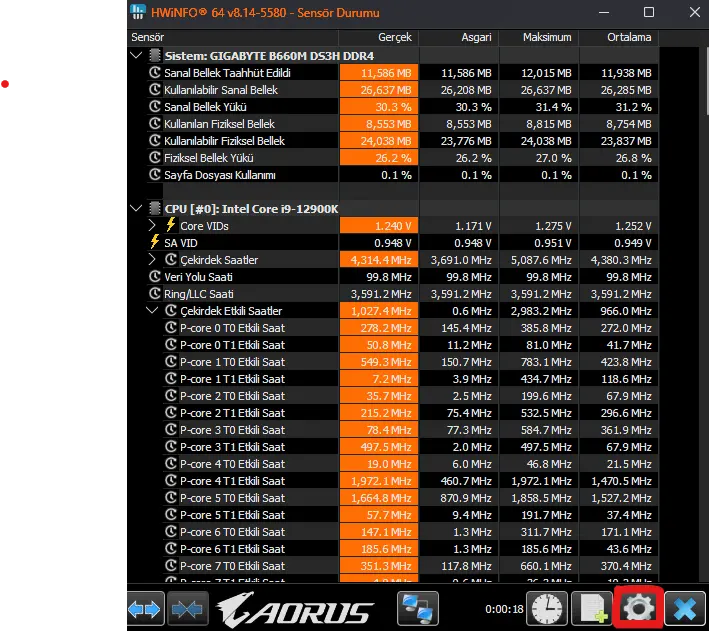
Task: Collapse the CPU Intel Core i9-12900K section
Action: pos(136,209)
